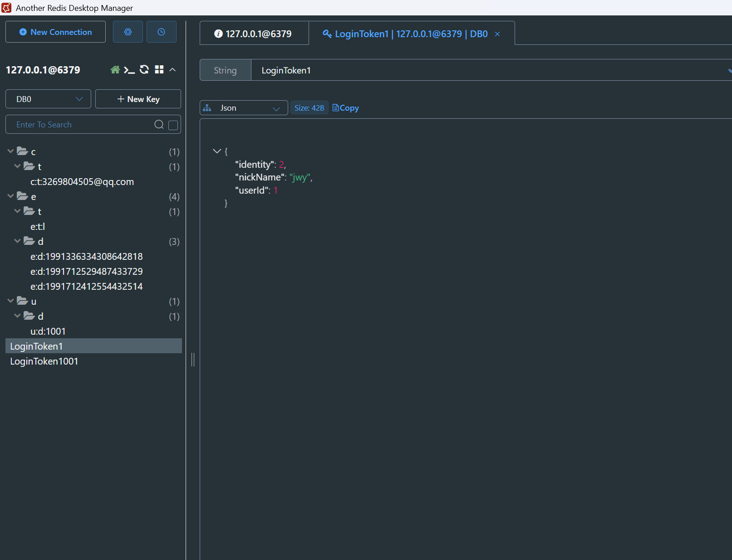Collapse the e folder
This screenshot has height=560, width=732.
click(11, 196)
